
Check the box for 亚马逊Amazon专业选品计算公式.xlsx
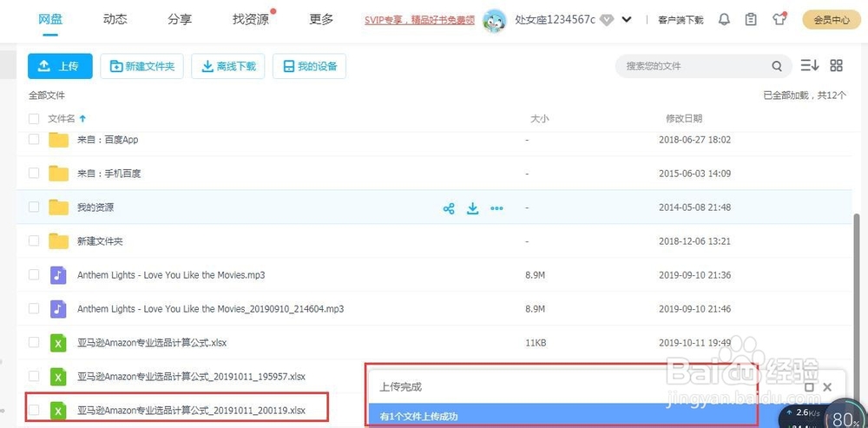34,342
